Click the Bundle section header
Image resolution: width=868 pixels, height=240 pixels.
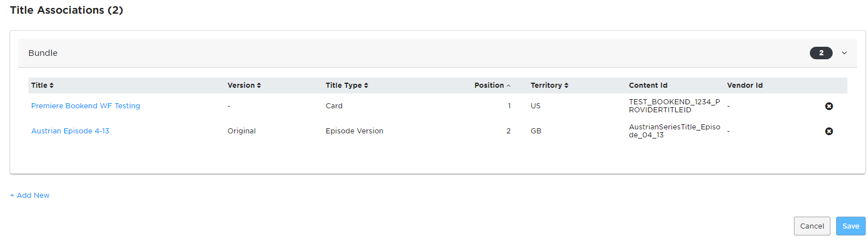438,53
